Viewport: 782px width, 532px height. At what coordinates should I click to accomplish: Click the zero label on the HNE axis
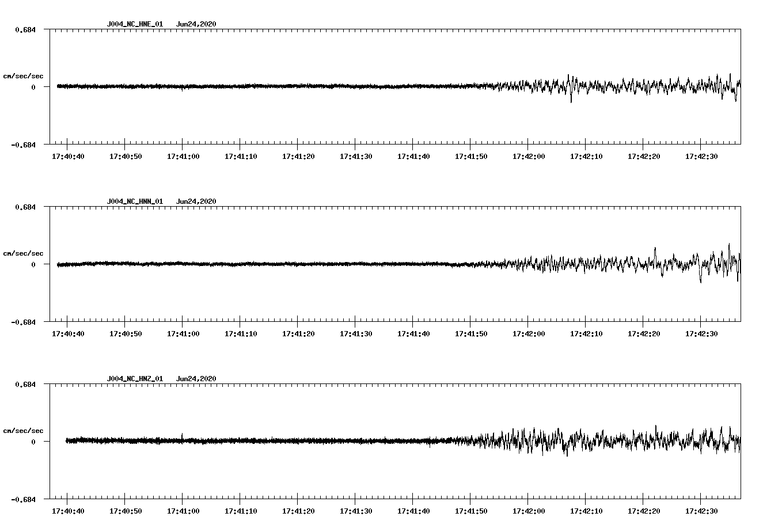point(33,87)
